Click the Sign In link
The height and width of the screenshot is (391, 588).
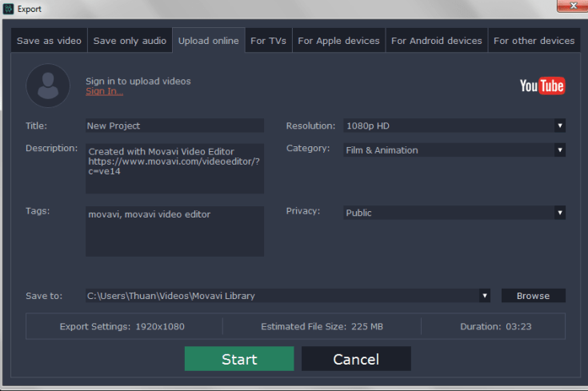coord(104,91)
